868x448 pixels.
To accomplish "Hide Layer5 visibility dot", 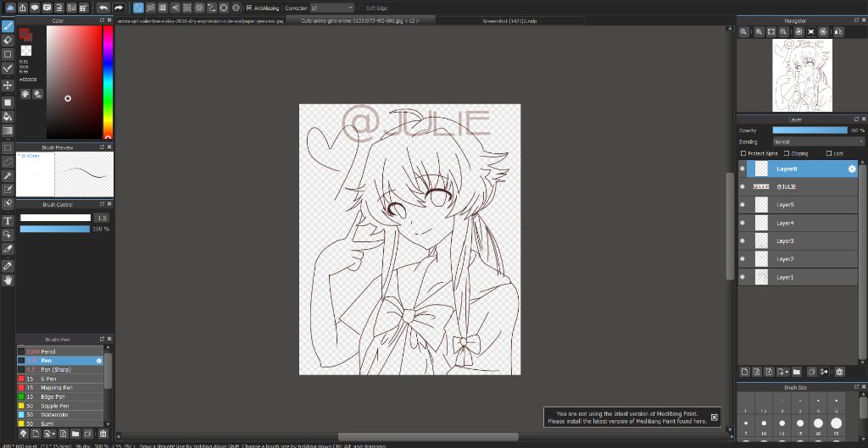I will click(x=743, y=205).
